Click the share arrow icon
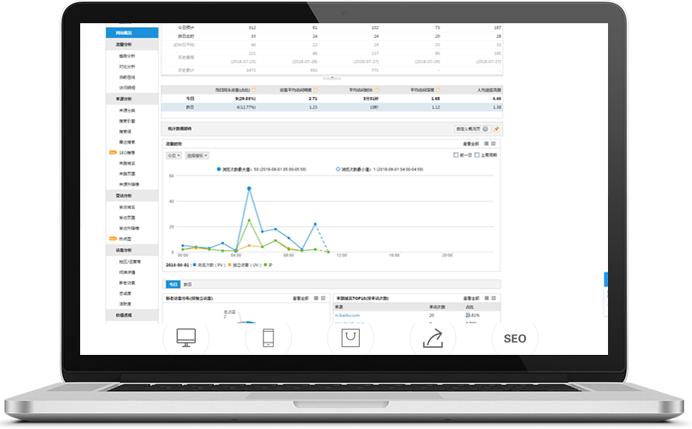The width and height of the screenshot is (692, 429). 433,340
